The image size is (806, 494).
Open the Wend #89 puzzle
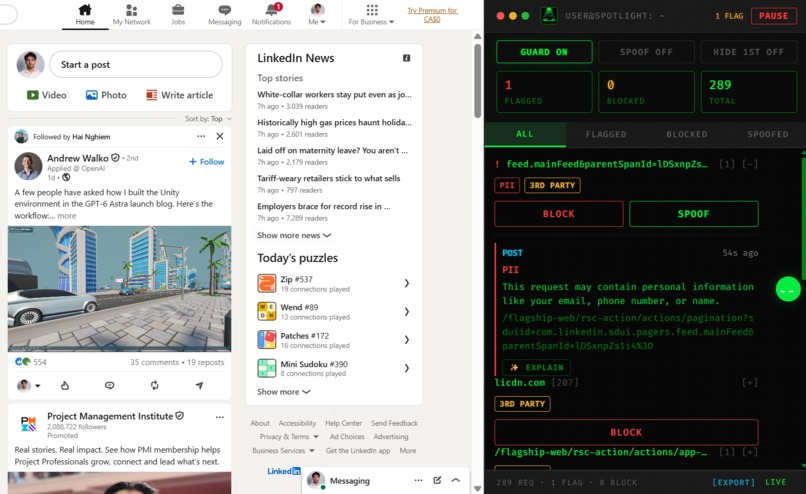click(334, 312)
